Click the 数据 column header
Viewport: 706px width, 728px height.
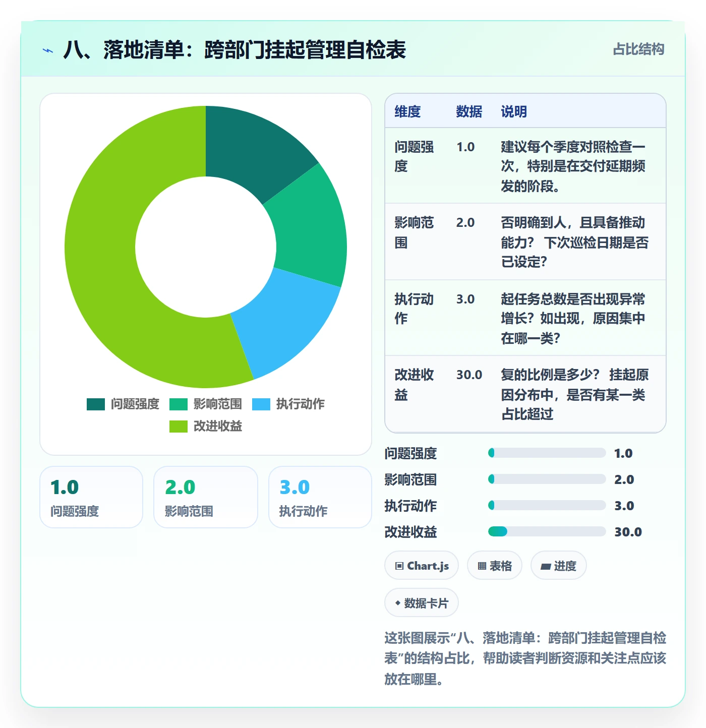click(469, 111)
